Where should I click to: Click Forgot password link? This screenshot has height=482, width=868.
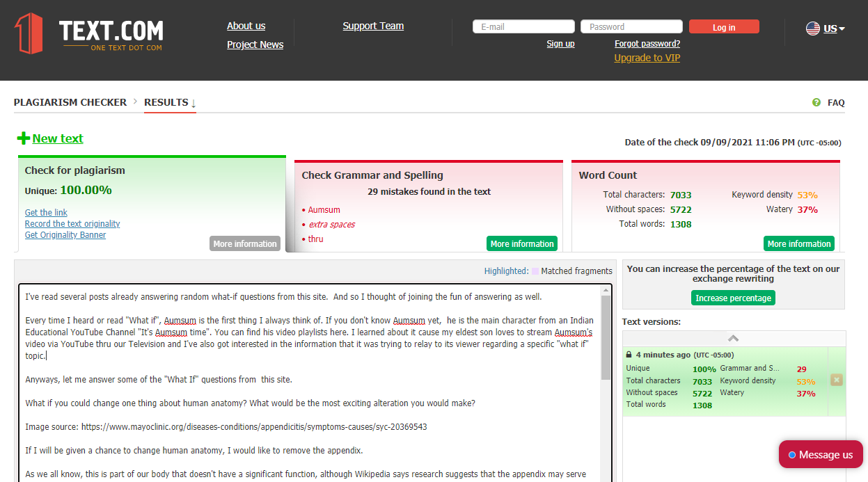click(x=647, y=44)
